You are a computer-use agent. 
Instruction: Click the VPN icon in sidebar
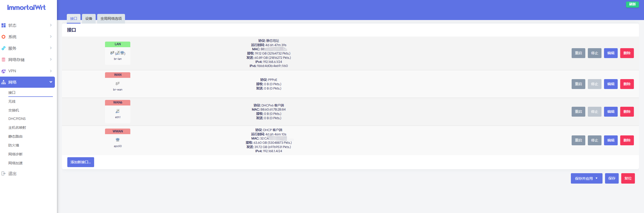4,71
